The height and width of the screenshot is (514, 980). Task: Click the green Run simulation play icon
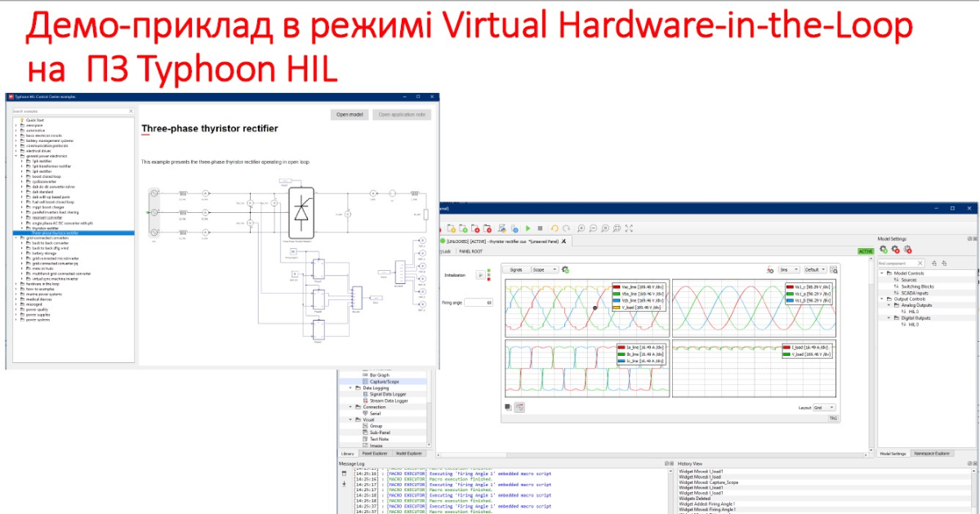pyautogui.click(x=528, y=229)
